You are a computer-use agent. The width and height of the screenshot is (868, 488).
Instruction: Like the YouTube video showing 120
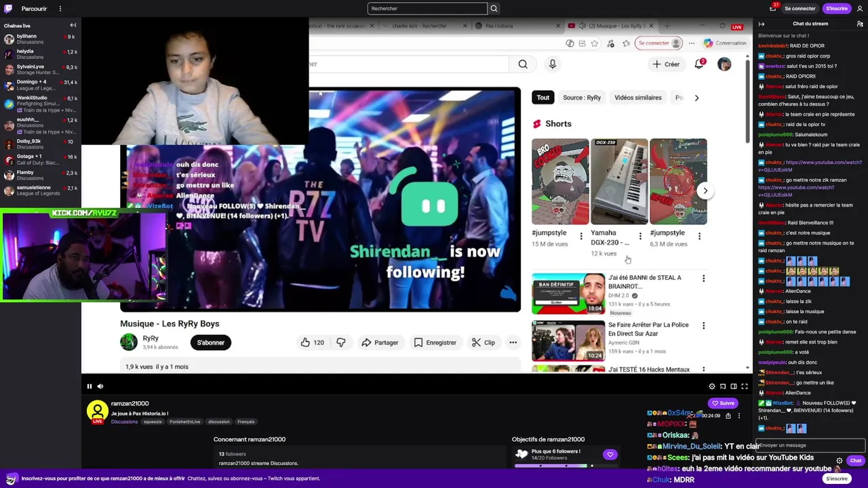pos(313,342)
